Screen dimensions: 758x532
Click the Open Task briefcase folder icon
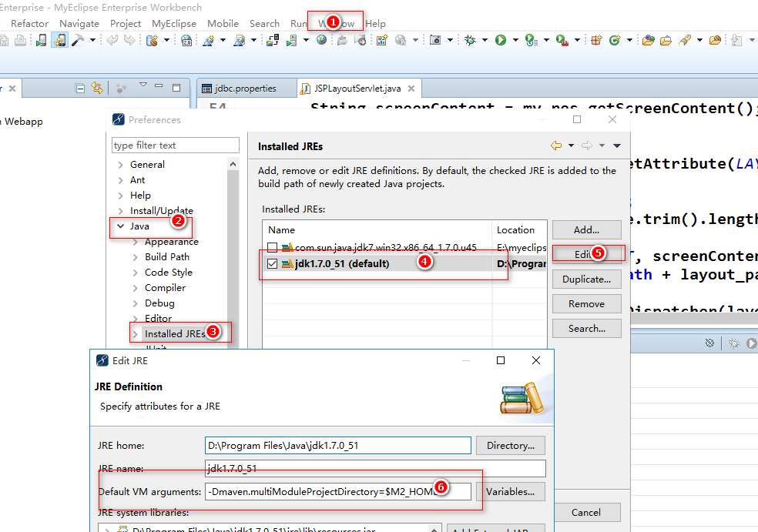coord(666,40)
